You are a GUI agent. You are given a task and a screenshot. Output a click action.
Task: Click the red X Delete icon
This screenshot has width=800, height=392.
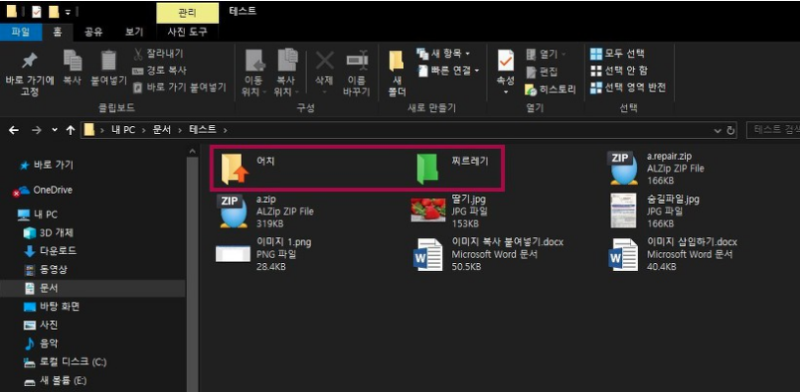[x=324, y=61]
